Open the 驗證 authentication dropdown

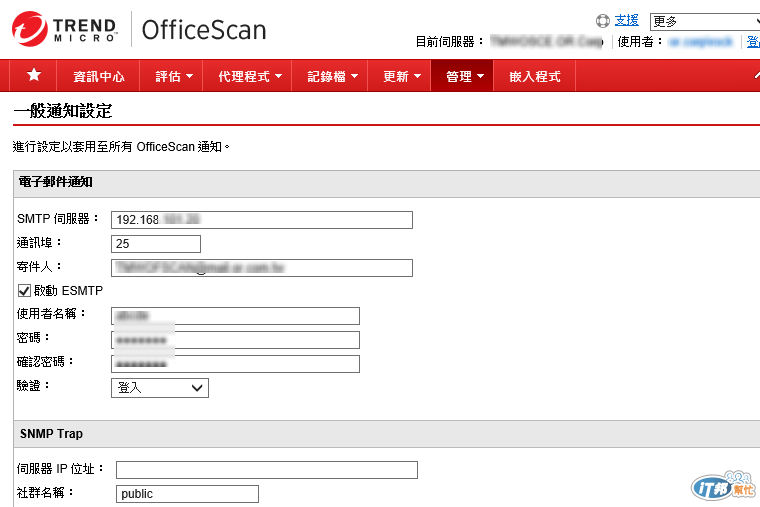160,388
